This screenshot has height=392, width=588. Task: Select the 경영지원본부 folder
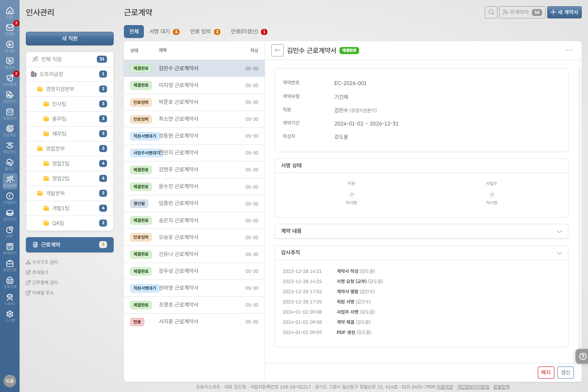click(70, 89)
